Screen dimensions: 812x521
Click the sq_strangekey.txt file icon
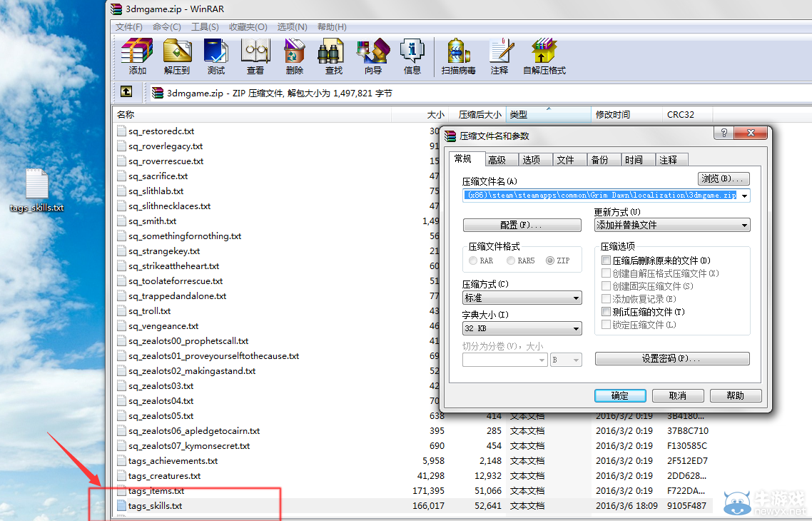[x=122, y=251]
